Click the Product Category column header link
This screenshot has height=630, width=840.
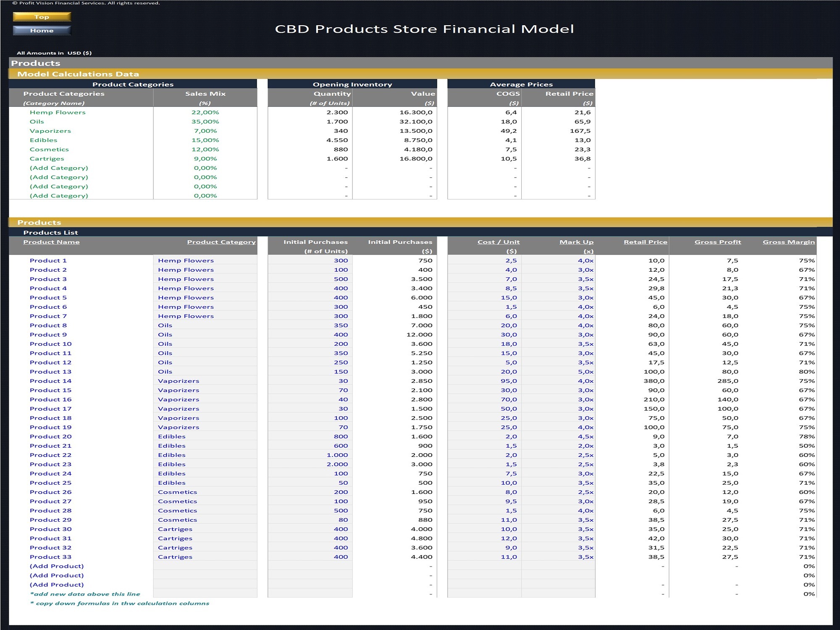tap(221, 242)
